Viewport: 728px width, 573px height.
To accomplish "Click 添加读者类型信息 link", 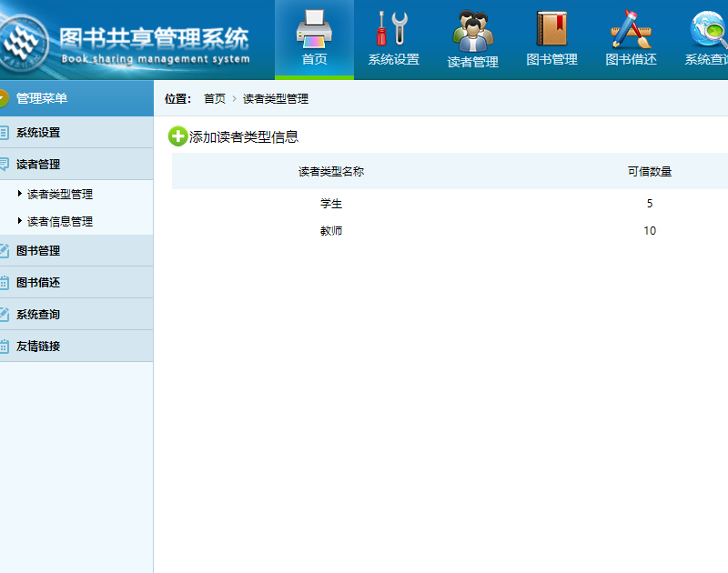I will [244, 137].
